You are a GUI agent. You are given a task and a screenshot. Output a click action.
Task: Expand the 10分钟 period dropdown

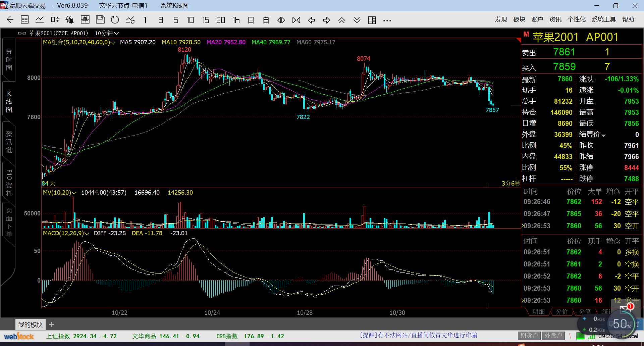[x=107, y=33]
